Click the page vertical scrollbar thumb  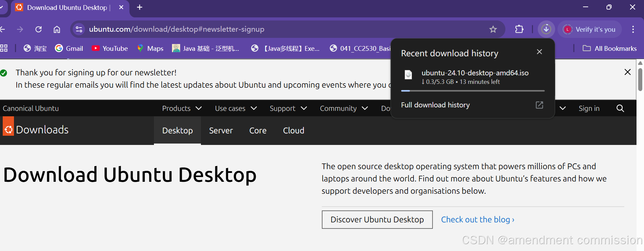[640, 79]
